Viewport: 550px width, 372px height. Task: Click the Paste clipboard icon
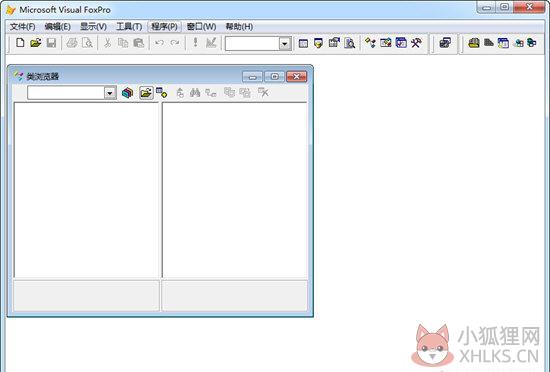(139, 43)
